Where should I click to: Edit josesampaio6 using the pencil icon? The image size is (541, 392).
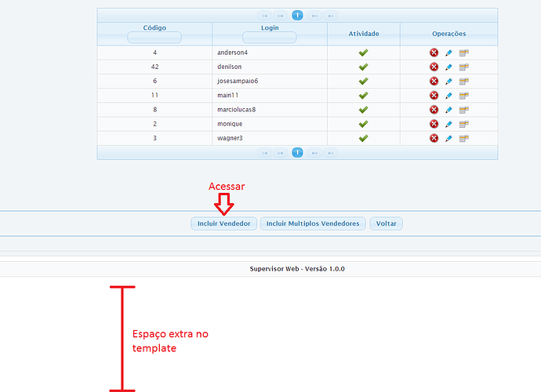coord(448,82)
